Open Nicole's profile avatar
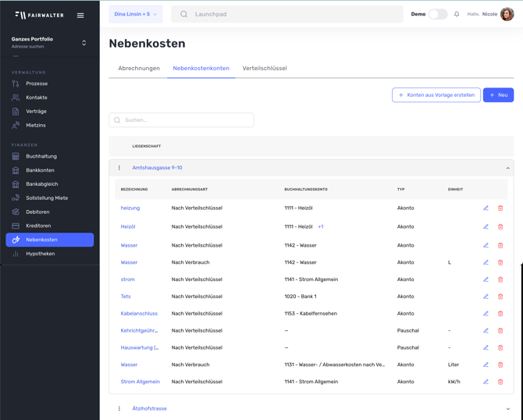This screenshot has width=523, height=420. point(507,14)
